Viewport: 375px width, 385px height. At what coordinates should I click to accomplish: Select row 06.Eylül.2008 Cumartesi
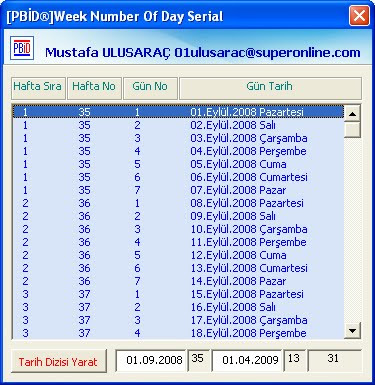(x=178, y=177)
